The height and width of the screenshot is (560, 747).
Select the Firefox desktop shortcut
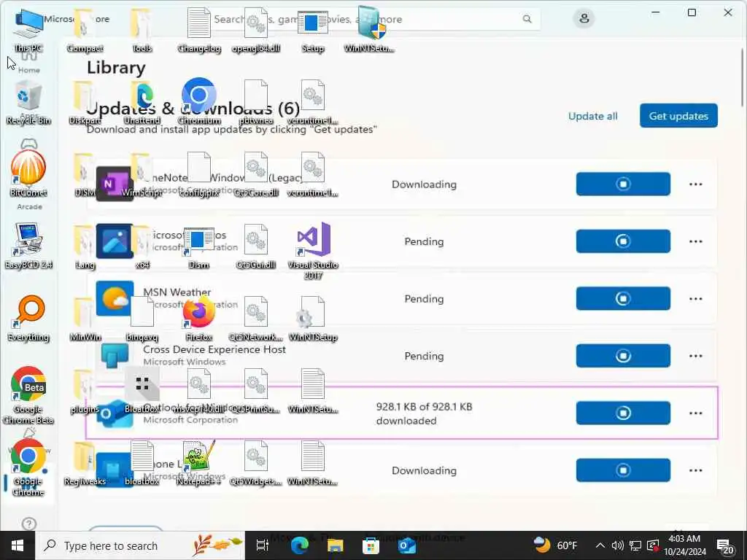click(198, 319)
